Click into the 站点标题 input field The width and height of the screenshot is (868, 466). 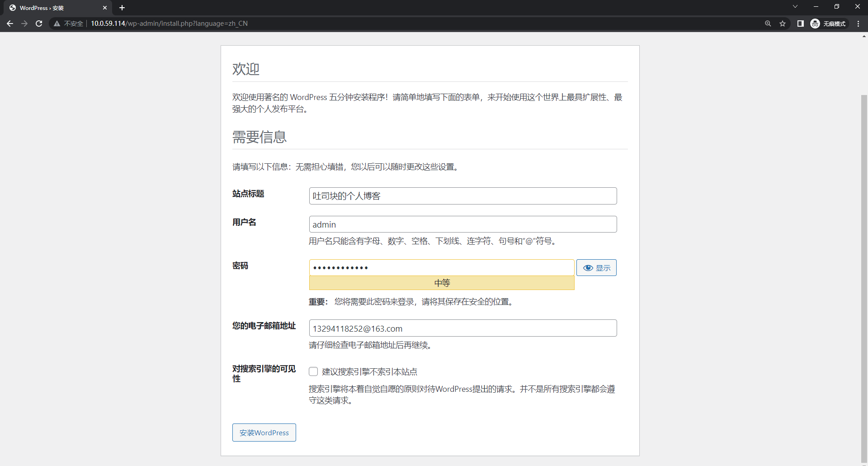(x=463, y=196)
